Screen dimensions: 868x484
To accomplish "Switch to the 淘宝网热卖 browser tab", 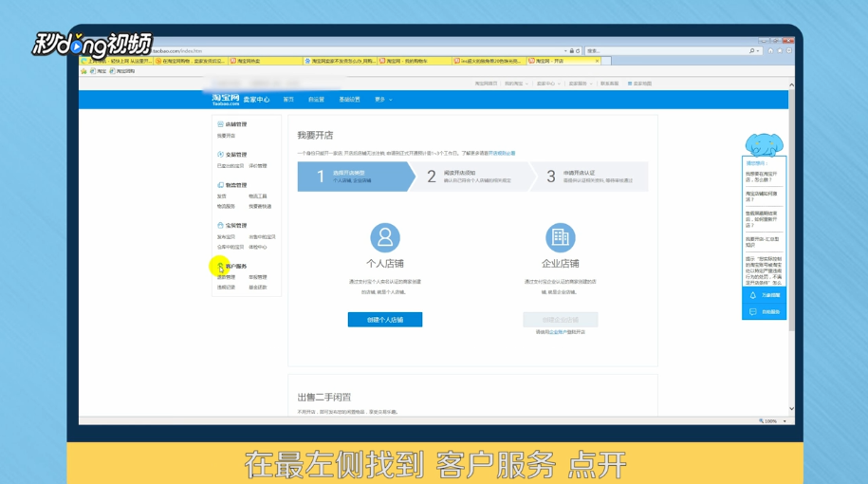I will (x=266, y=61).
